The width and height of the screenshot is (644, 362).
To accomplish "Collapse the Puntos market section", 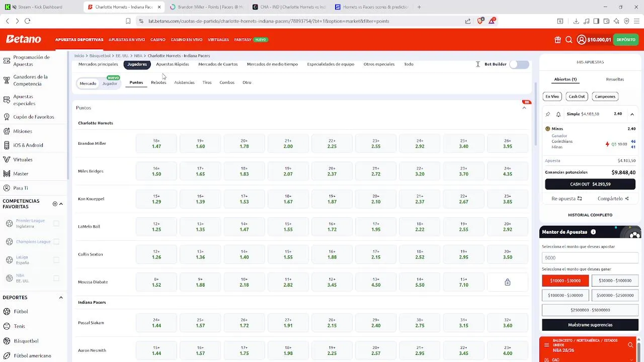I will (524, 108).
